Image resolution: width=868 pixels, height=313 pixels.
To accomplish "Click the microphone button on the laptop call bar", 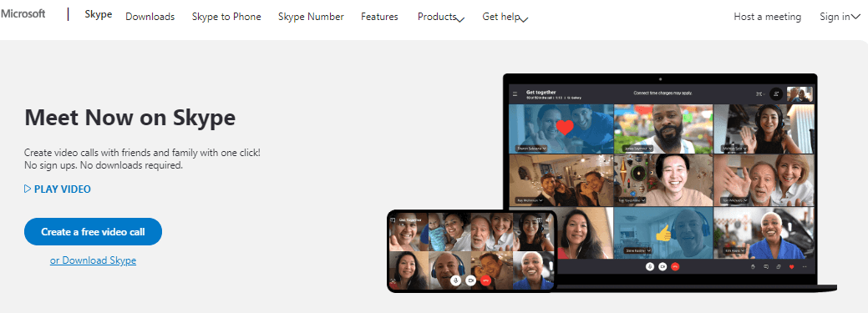I will click(x=650, y=266).
